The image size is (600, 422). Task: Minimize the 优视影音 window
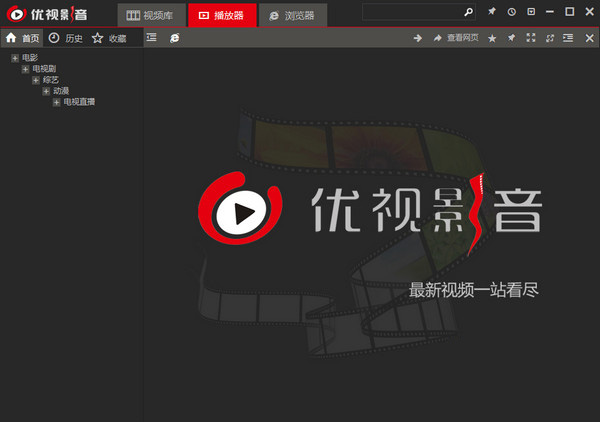[x=550, y=12]
